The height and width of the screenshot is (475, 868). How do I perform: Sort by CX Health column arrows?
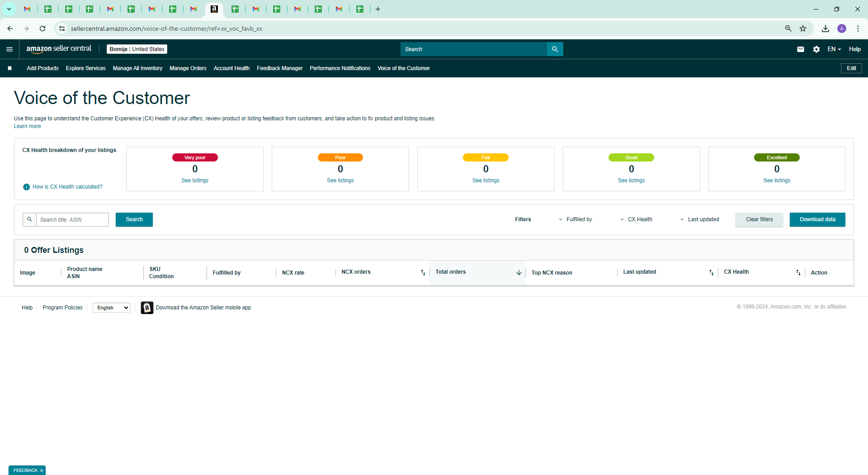(x=798, y=272)
